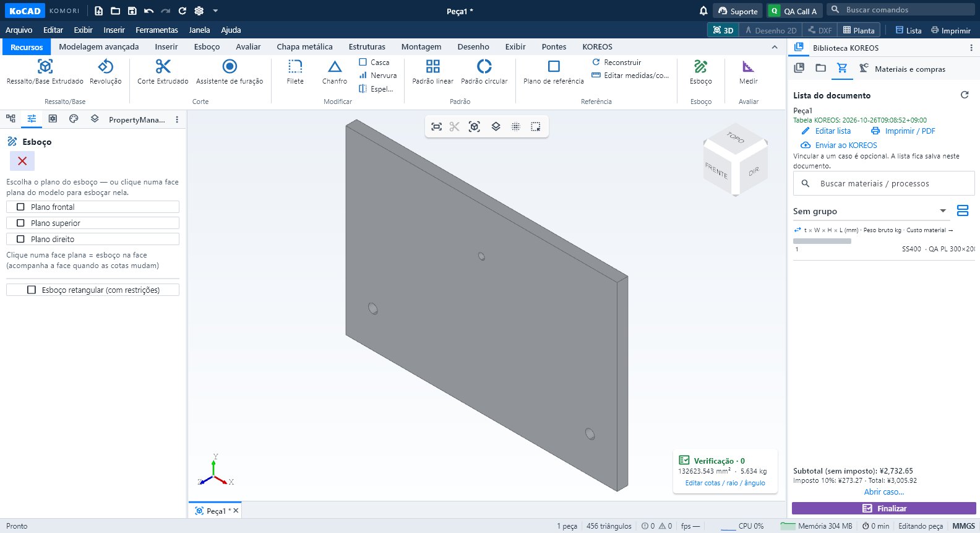
Task: Choose the Corte Extrudado scissors tool
Action: pos(163,72)
